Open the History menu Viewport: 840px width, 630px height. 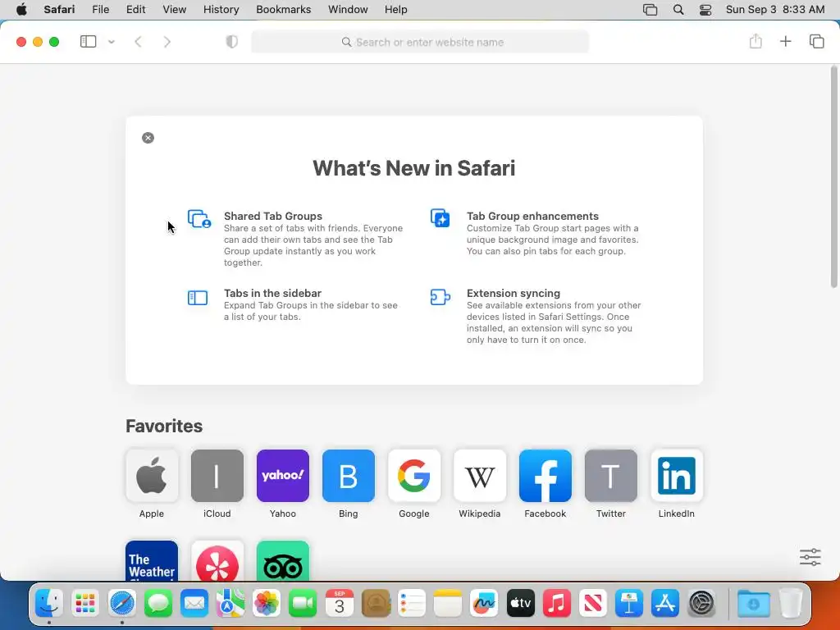click(x=221, y=10)
